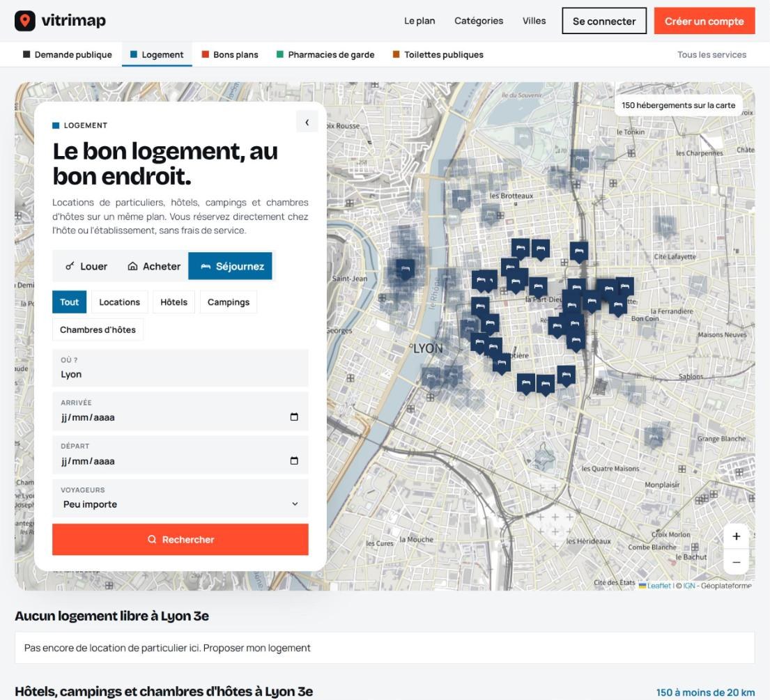Select the Louer mode

coord(86,266)
